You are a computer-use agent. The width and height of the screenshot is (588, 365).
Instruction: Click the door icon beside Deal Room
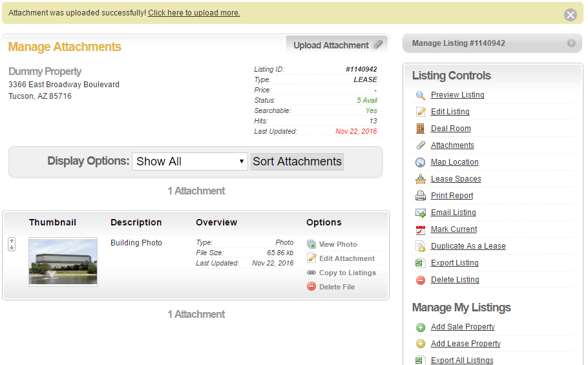click(x=421, y=129)
